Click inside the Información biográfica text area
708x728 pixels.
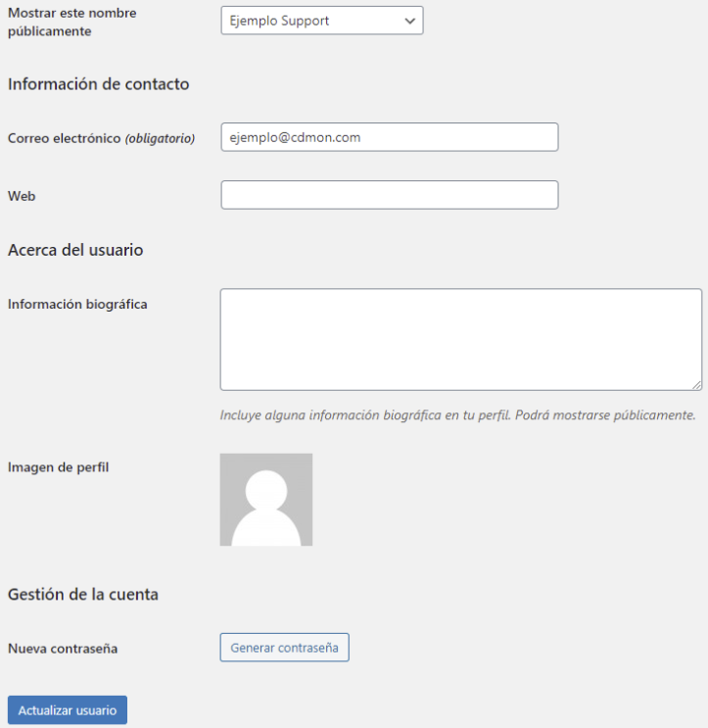pyautogui.click(x=461, y=339)
